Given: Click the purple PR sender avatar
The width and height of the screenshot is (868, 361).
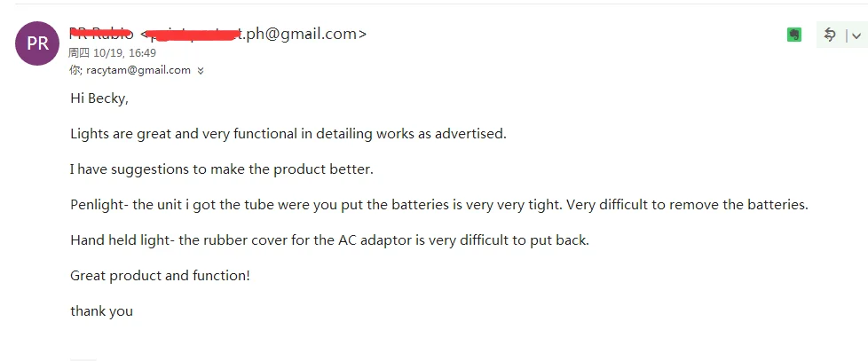Looking at the screenshot, I should (38, 43).
